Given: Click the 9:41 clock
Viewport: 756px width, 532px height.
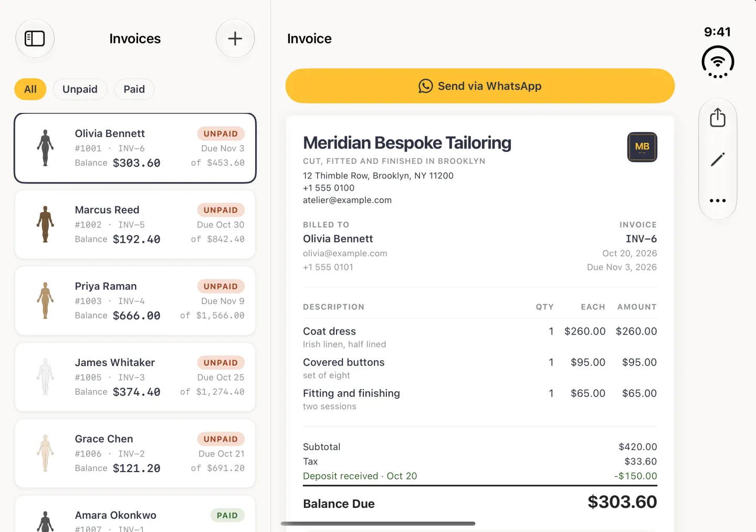Looking at the screenshot, I should coord(717,32).
